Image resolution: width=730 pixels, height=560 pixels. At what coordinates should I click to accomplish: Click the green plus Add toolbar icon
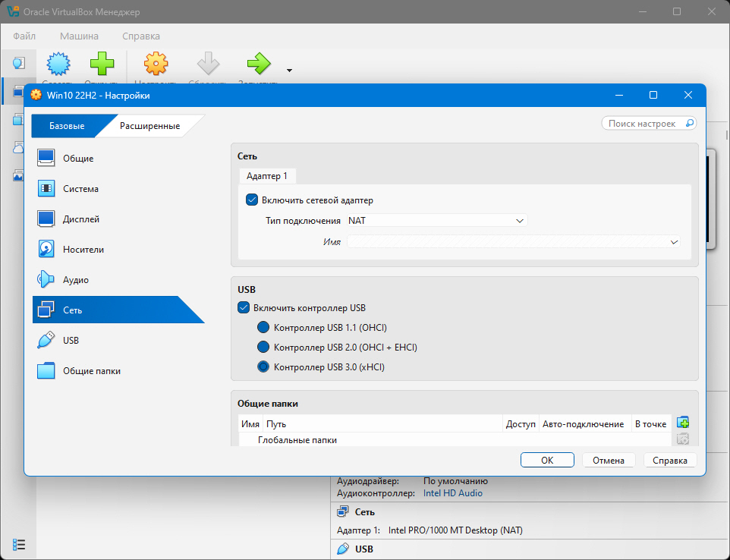102,64
